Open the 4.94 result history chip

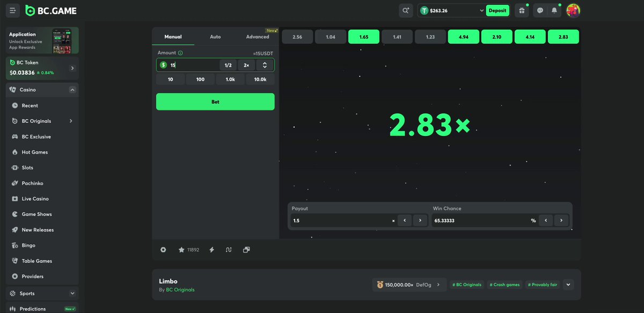coord(464,37)
